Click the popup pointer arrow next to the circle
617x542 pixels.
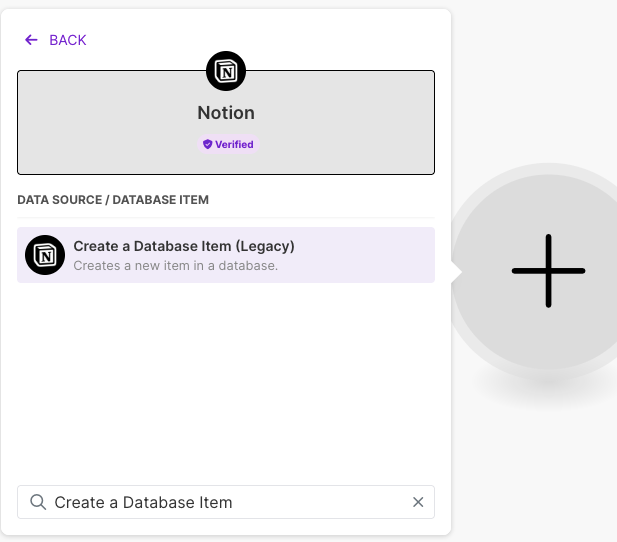[455, 271]
